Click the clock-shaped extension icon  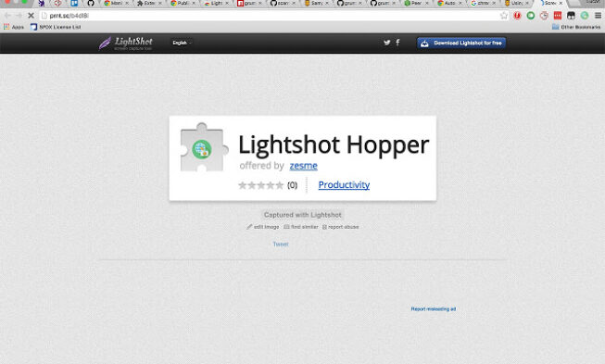pyautogui.click(x=544, y=16)
